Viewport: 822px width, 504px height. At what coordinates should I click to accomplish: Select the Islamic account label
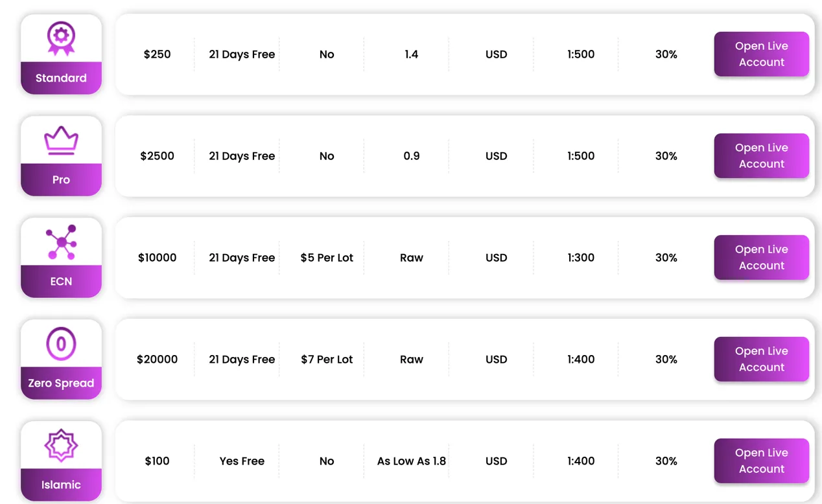click(x=61, y=485)
